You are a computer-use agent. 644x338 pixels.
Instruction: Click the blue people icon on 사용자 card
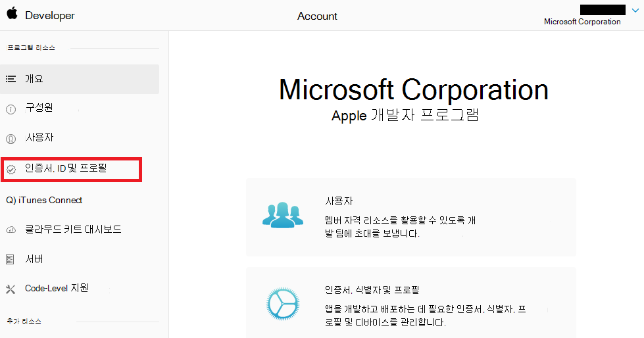point(283,215)
